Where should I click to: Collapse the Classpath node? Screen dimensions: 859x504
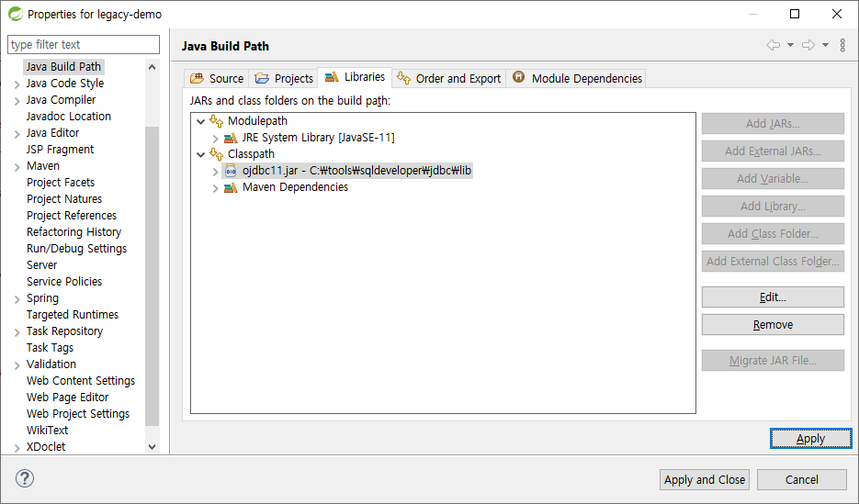[x=200, y=154]
